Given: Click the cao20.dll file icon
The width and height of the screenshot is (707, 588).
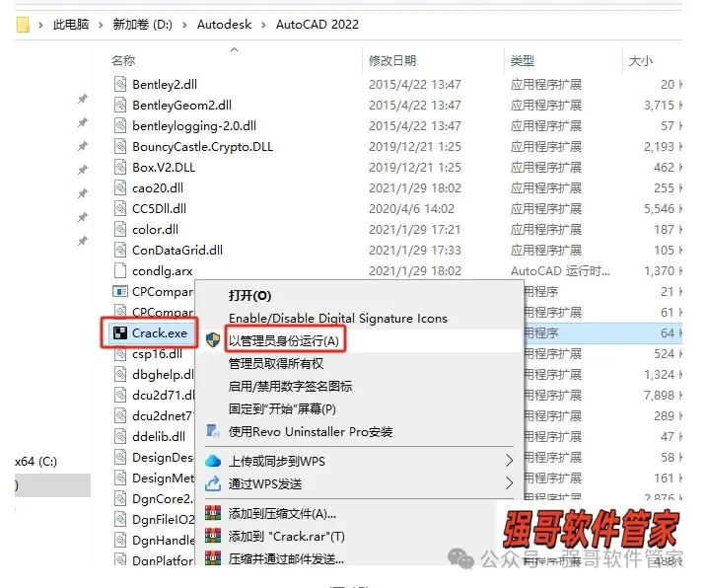Looking at the screenshot, I should (120, 188).
